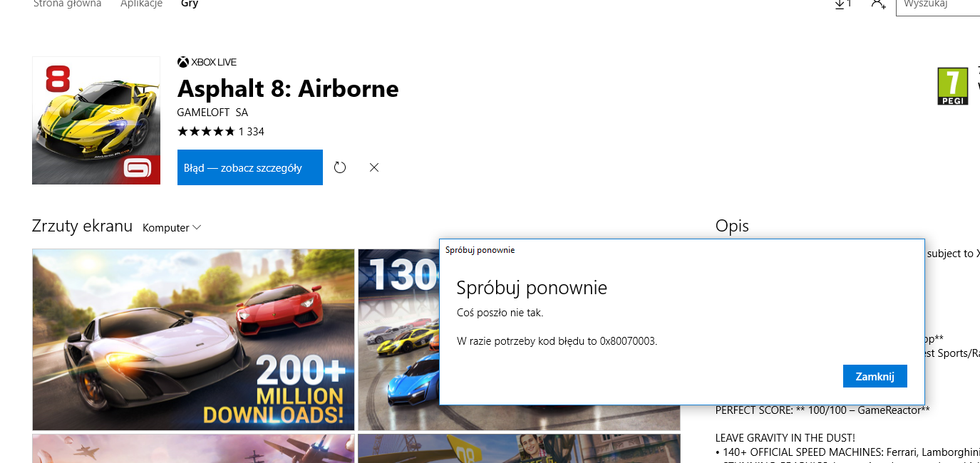980x463 pixels.
Task: Open the screenshot with blue and yellow cars
Action: (398, 340)
